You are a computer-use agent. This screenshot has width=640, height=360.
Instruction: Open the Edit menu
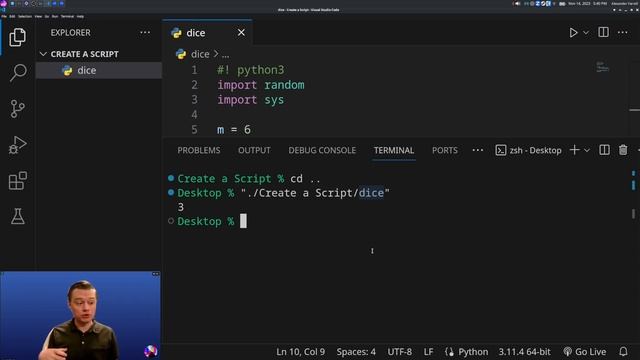12,16
